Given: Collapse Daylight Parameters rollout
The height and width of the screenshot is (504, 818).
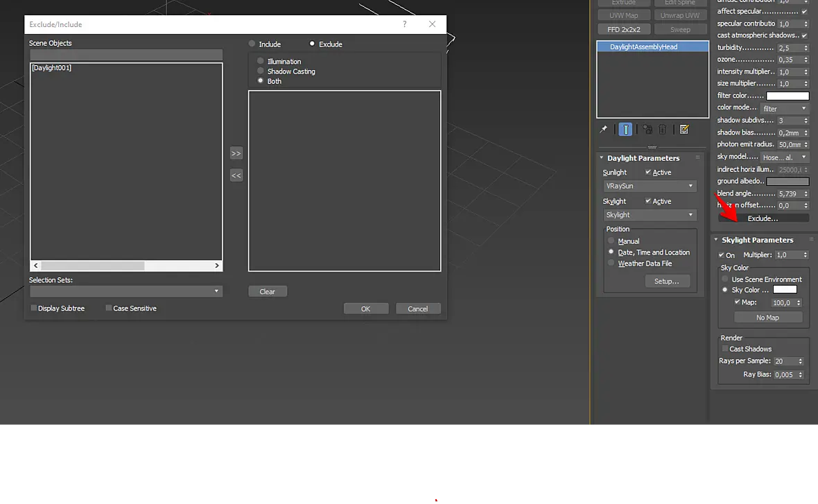Looking at the screenshot, I should point(602,157).
